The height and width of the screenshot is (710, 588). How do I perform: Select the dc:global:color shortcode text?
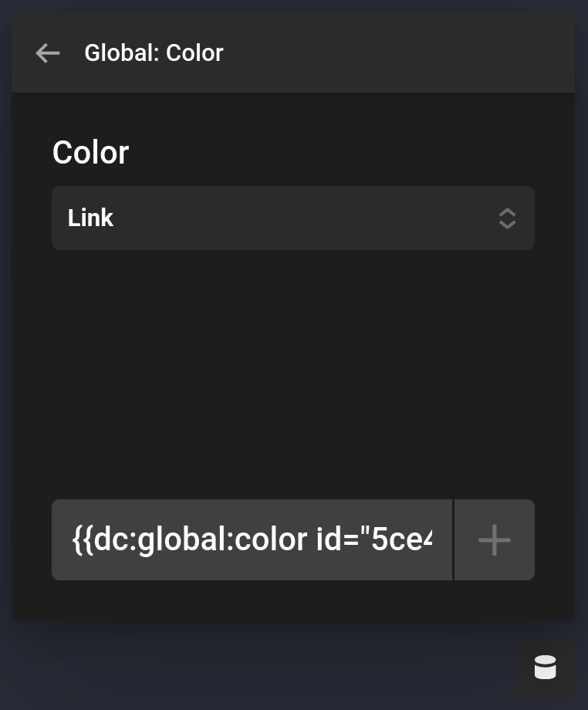(252, 539)
